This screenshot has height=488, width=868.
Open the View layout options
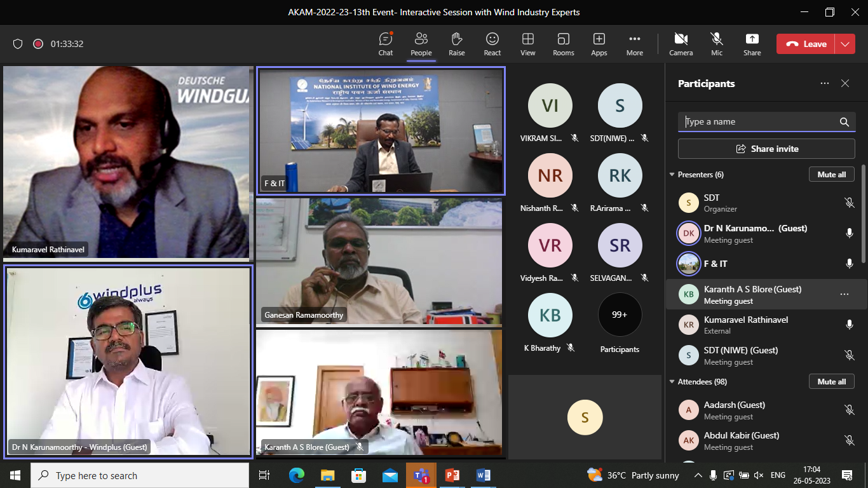click(x=527, y=44)
